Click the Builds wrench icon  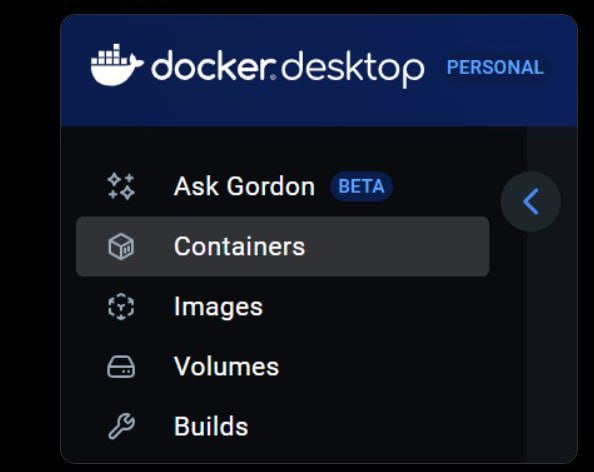click(121, 427)
